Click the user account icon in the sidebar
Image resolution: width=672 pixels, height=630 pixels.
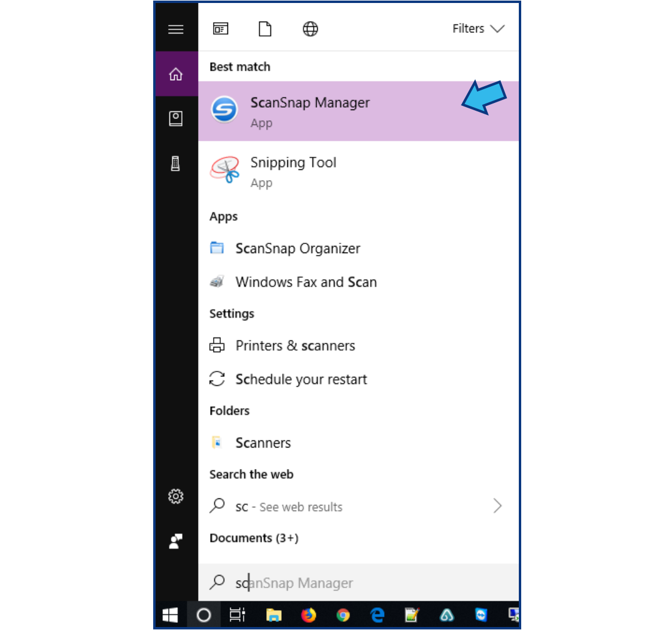tap(176, 541)
